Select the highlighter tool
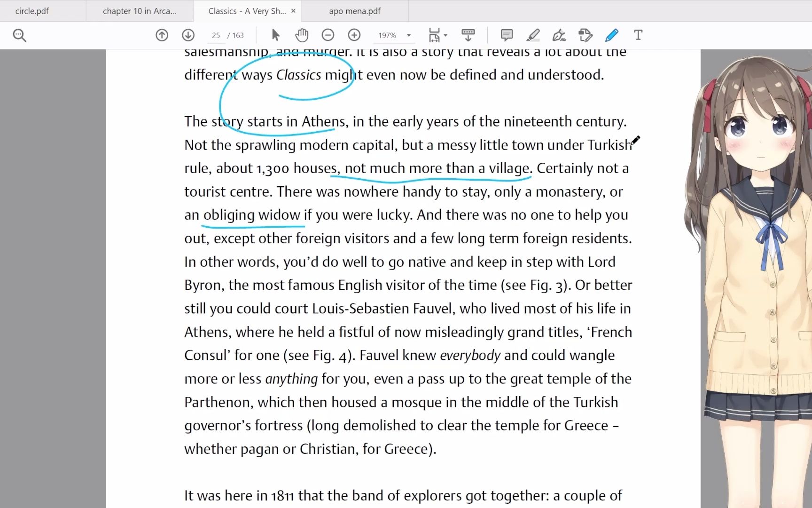 point(533,35)
